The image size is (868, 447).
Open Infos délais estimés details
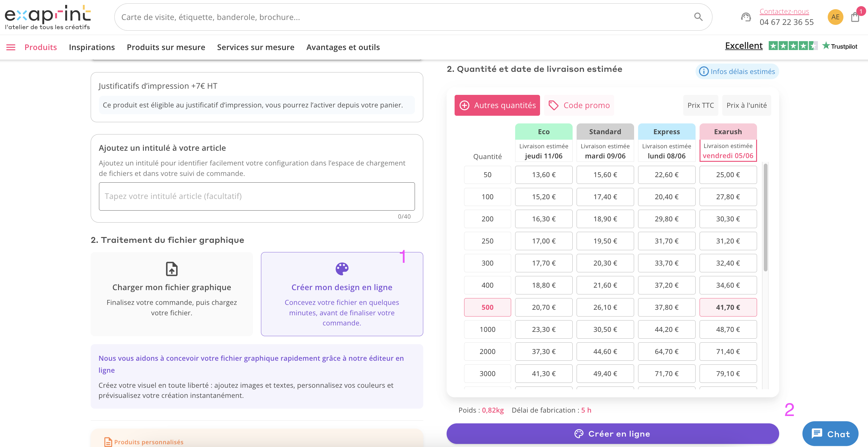click(x=737, y=71)
